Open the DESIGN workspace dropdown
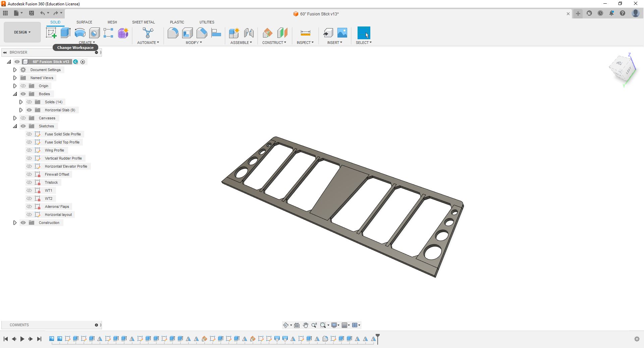Viewport: 644px width, 348px height. click(22, 32)
